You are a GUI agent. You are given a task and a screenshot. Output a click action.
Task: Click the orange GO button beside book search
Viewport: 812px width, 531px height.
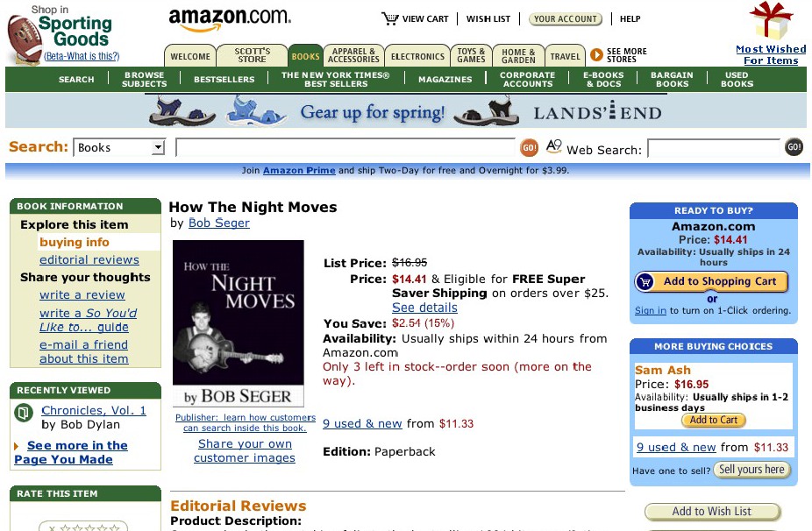[x=529, y=147]
